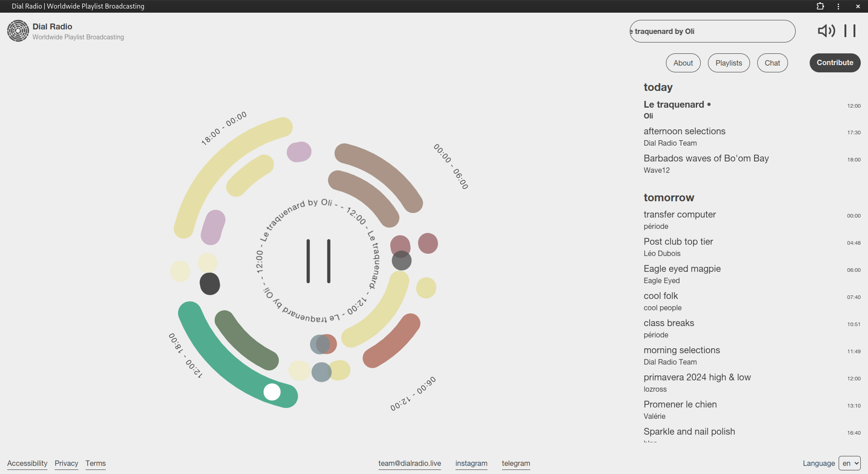Open the About tab
The width and height of the screenshot is (868, 474).
[683, 63]
